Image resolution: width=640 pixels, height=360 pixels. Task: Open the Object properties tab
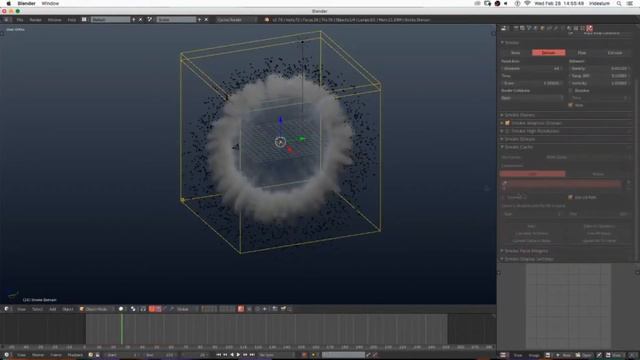[542, 28]
